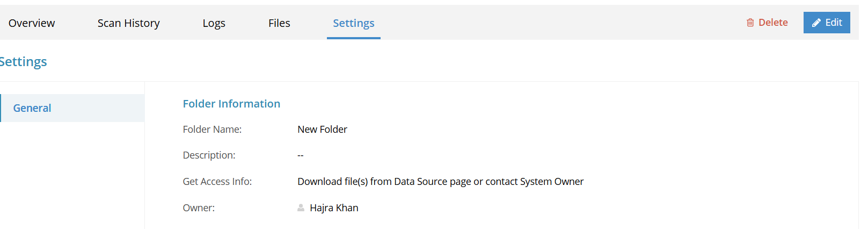
Task: Go to the Logs tab
Action: click(214, 23)
